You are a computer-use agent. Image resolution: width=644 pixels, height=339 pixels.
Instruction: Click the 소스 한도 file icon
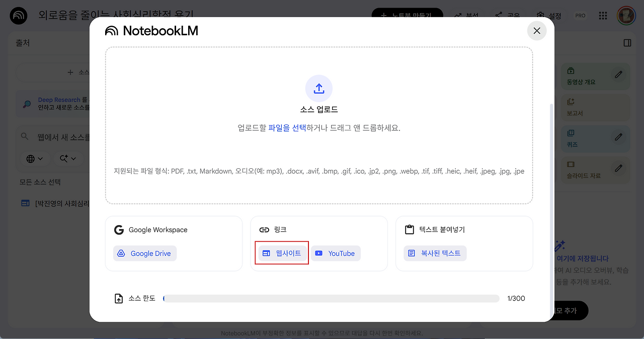point(119,299)
